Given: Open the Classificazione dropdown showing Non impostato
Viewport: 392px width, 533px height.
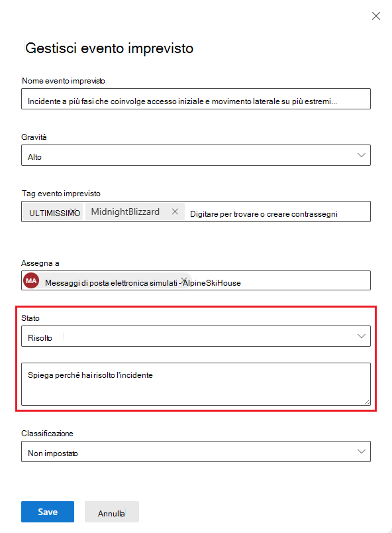Looking at the screenshot, I should click(195, 451).
